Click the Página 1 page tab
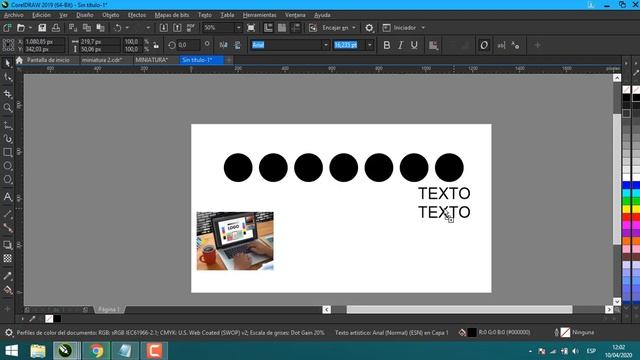640x360 pixels. 108,309
